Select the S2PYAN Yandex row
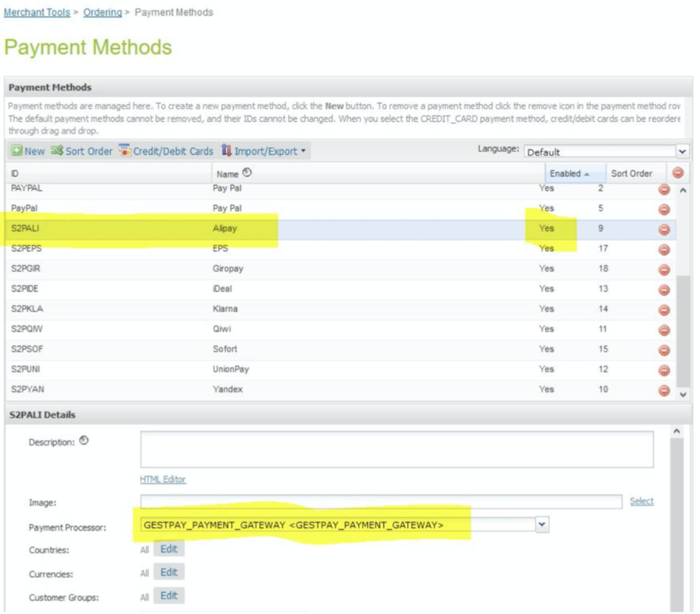The image size is (700, 614). point(341,390)
